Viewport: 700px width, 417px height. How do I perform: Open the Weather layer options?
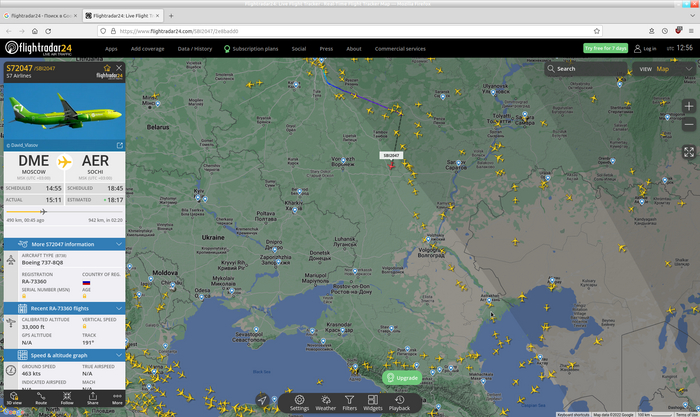point(325,403)
